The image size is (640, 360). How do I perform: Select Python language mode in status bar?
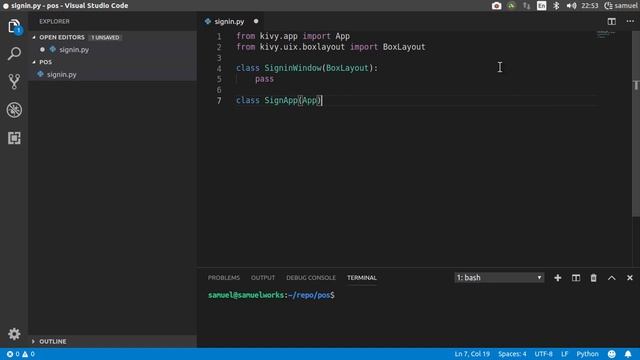587,354
